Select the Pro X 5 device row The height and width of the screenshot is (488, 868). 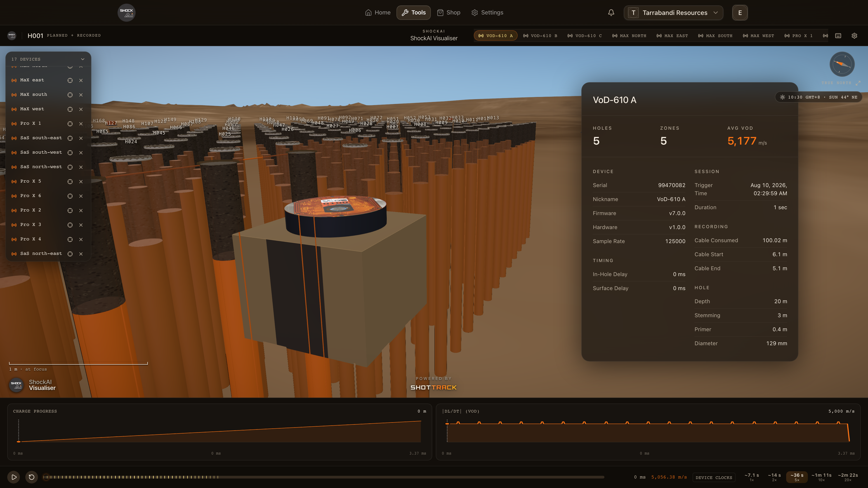pos(48,181)
